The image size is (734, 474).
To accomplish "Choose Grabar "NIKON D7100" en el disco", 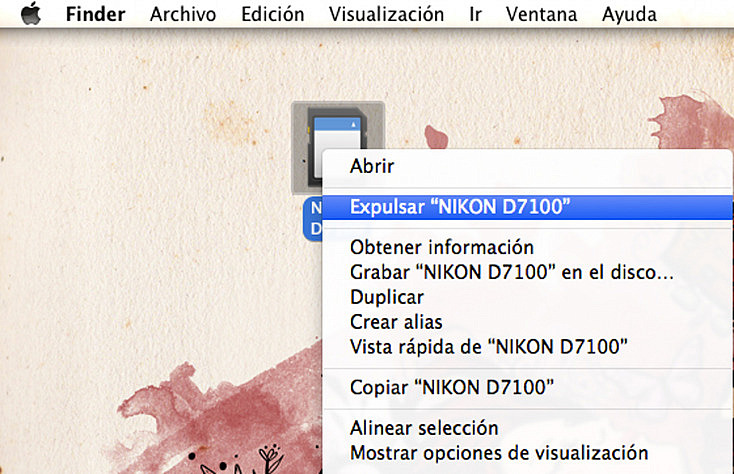I will (x=528, y=272).
